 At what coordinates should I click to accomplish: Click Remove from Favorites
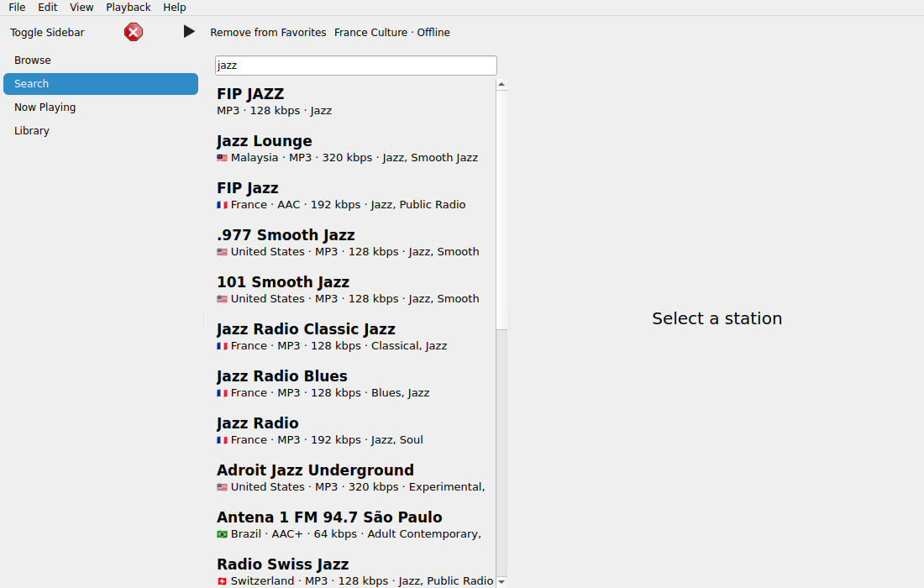(268, 33)
